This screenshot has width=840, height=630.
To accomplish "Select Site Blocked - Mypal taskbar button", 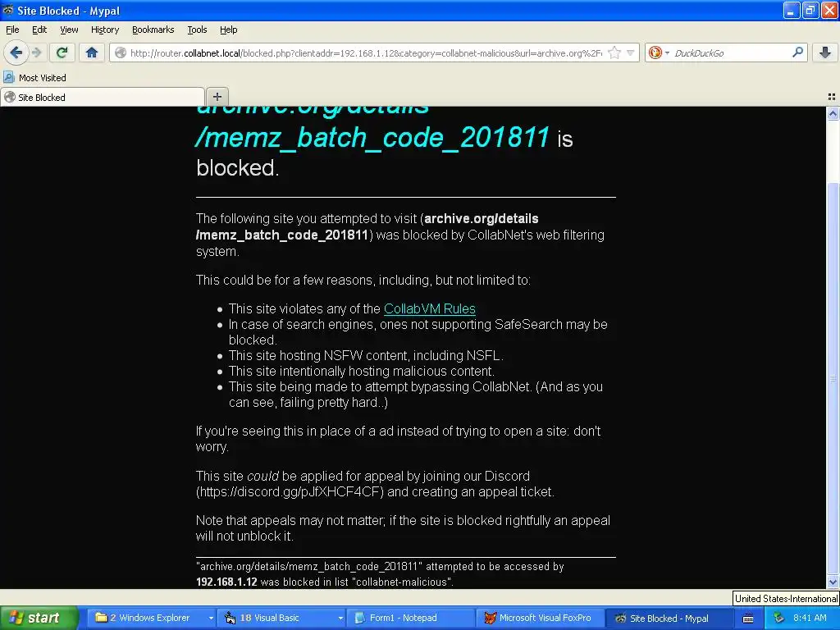I will [669, 618].
